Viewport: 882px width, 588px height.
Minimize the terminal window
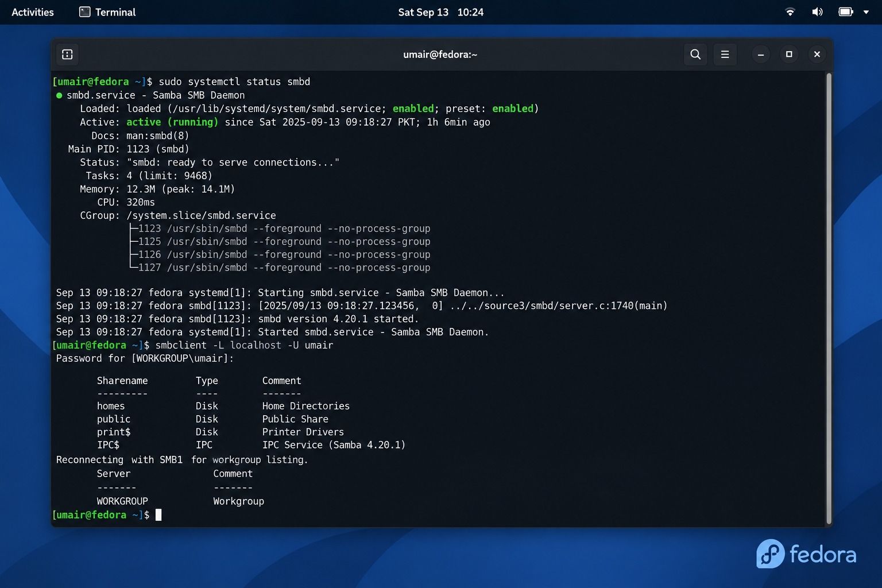[x=761, y=55]
